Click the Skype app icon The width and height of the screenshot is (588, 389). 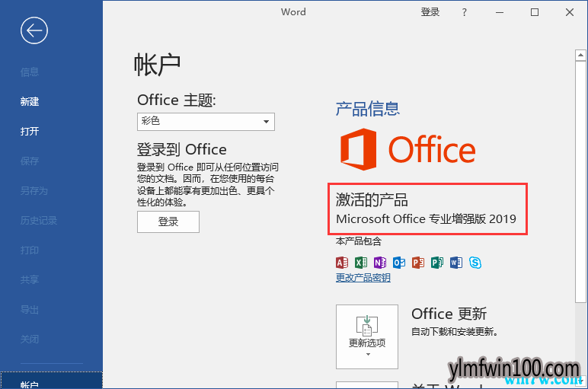(x=475, y=263)
